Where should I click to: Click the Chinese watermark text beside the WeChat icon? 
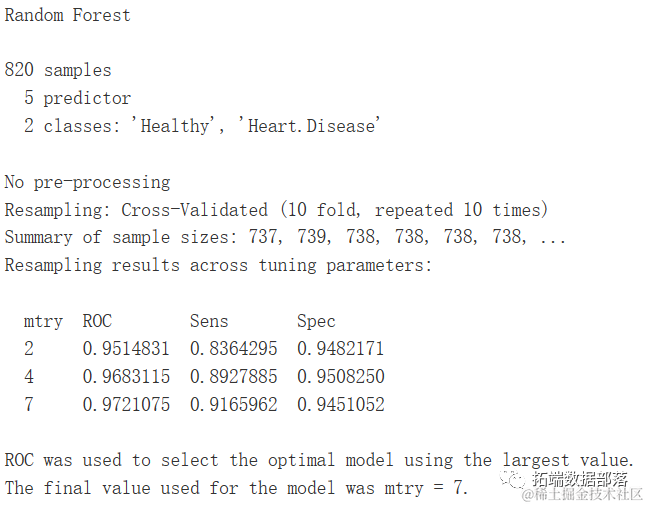[x=579, y=479]
